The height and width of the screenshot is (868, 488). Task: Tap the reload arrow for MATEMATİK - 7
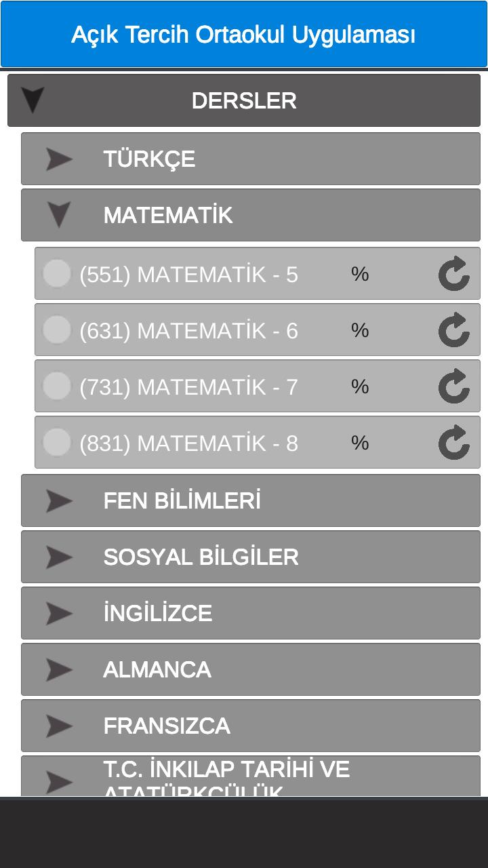[x=453, y=386]
